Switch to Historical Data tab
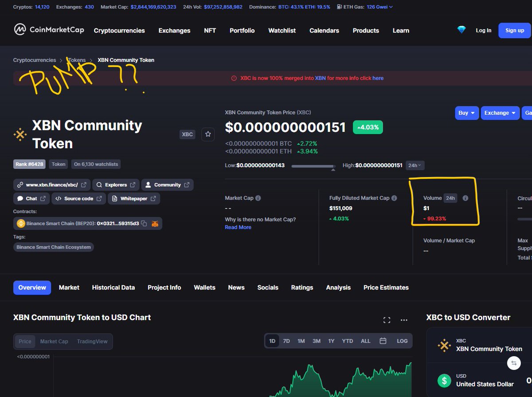 pos(113,287)
